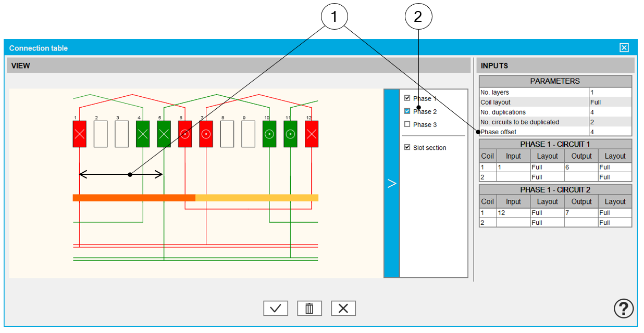Edit No. duplications value field

610,112
